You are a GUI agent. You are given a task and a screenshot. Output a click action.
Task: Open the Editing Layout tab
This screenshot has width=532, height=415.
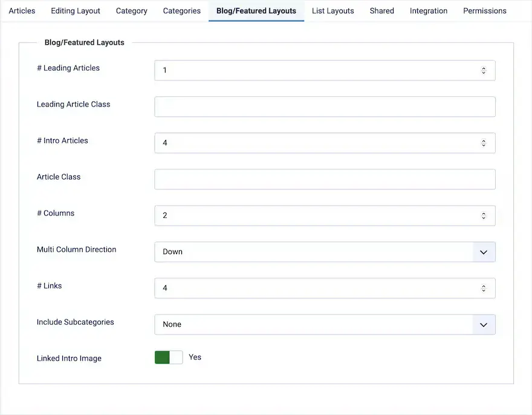coord(76,11)
